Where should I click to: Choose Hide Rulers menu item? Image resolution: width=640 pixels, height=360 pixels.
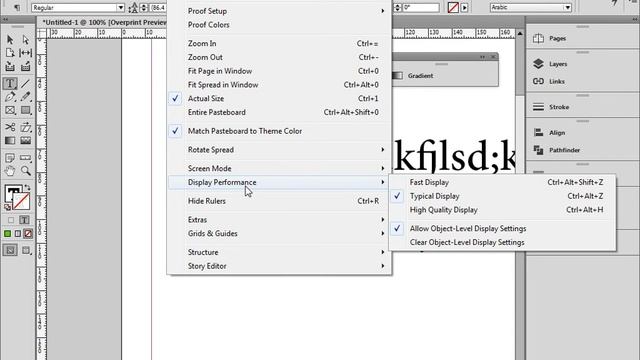[x=279, y=201]
